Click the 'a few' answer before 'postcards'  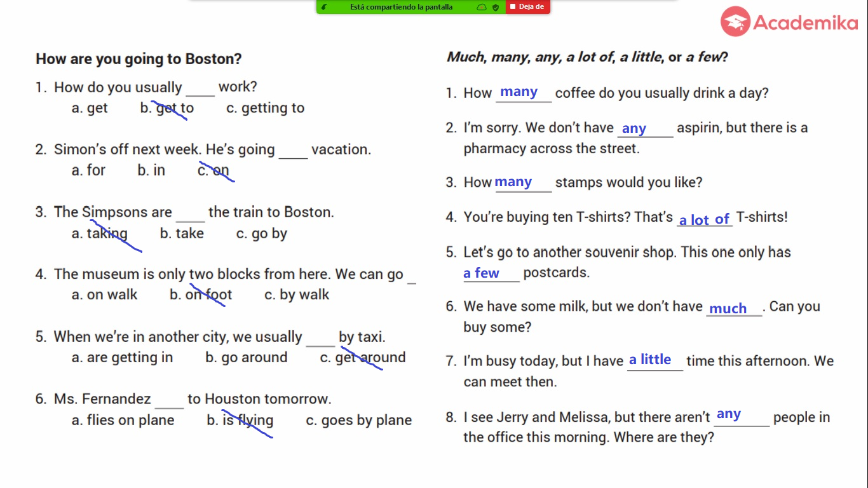click(482, 273)
